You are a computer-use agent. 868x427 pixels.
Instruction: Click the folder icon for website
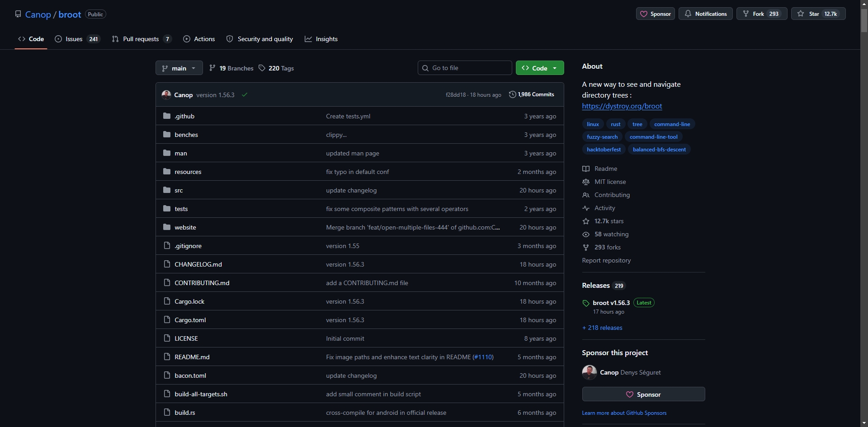coord(167,227)
